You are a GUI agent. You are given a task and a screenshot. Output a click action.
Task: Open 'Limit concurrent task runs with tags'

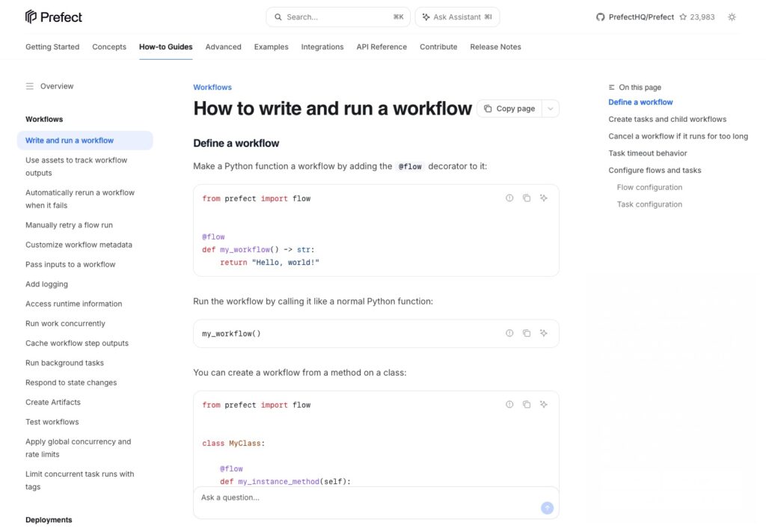point(79,480)
